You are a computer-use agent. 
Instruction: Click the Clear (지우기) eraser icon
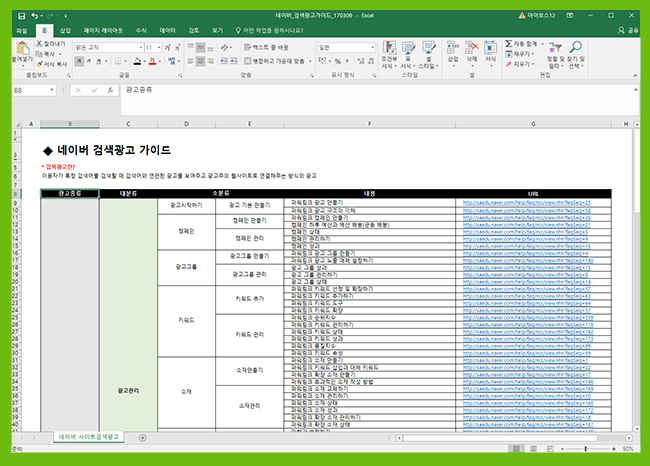(509, 64)
